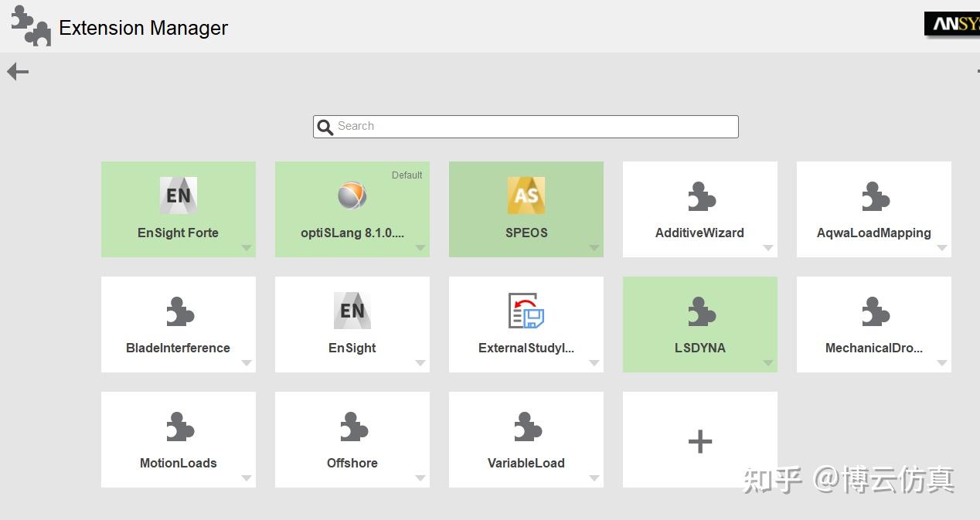Viewport: 980px width, 520px height.
Task: Click inside the Search extensions field
Action: pyautogui.click(x=533, y=127)
